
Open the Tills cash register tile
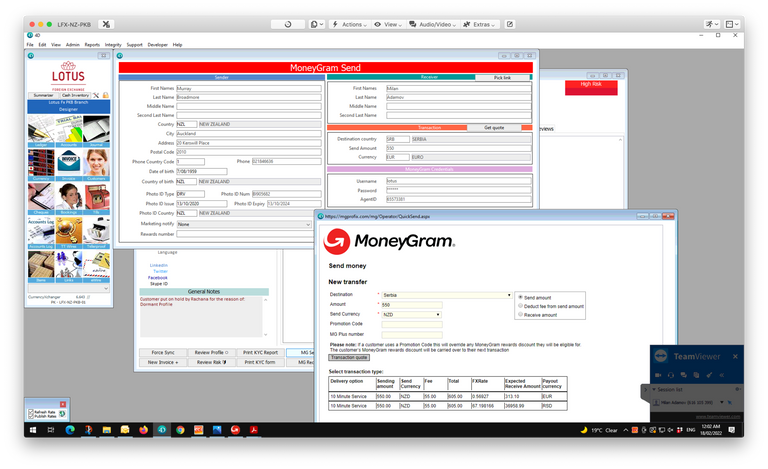point(96,199)
